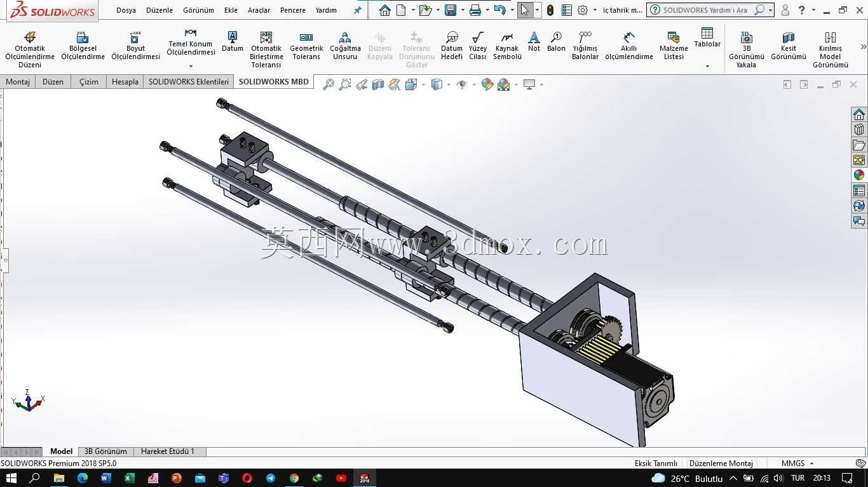The image size is (868, 487).
Task: Click the Eksik Tanımlı status text
Action: tap(656, 464)
